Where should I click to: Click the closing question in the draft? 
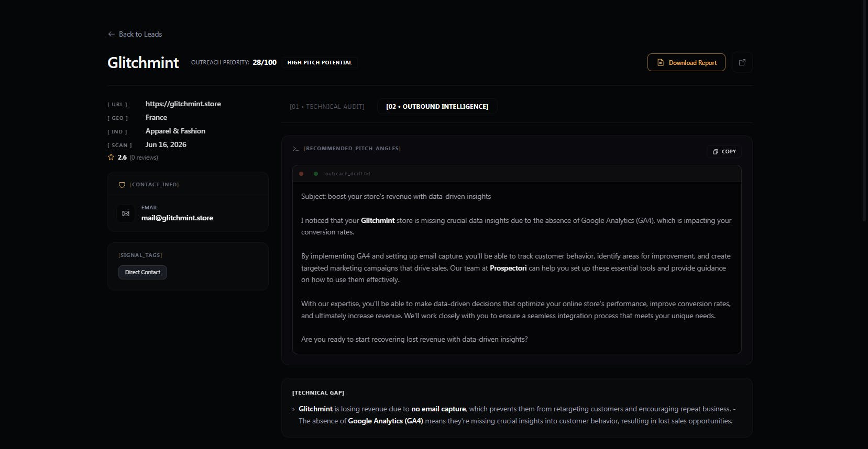click(414, 340)
